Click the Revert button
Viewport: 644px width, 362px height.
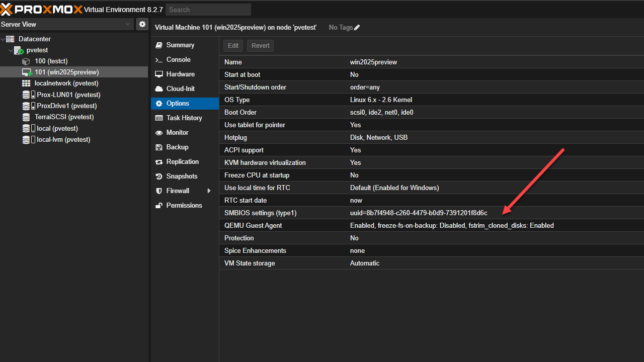point(260,45)
